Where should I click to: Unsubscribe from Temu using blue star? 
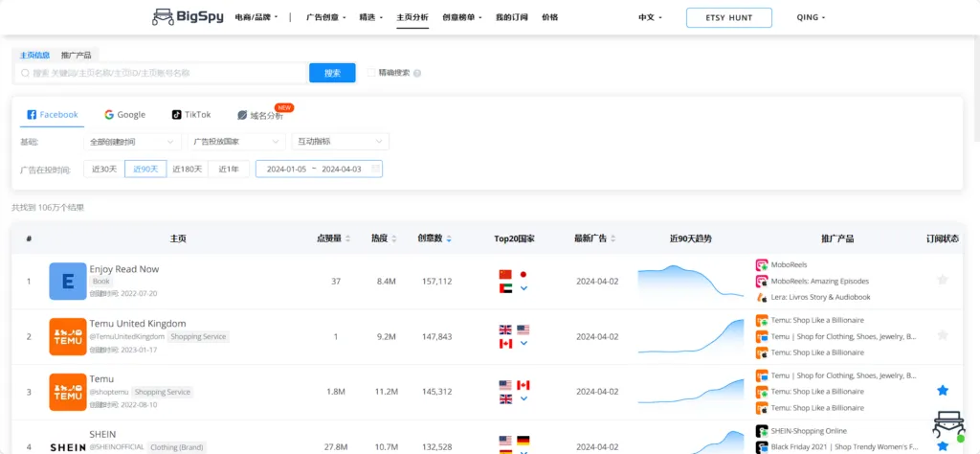[943, 391]
